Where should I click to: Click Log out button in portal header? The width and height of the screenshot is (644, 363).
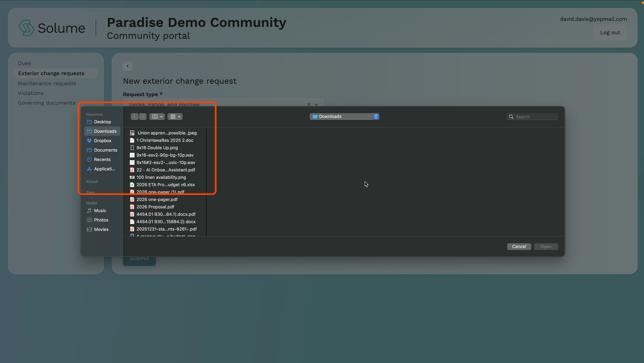coord(610,32)
